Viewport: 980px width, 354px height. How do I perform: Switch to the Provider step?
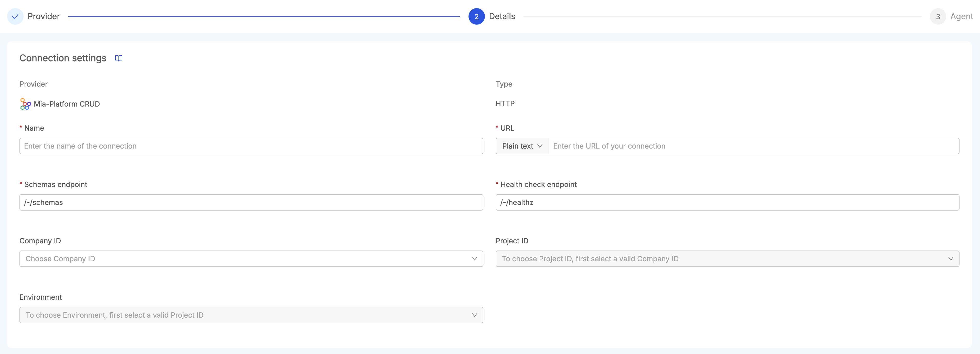[43, 16]
